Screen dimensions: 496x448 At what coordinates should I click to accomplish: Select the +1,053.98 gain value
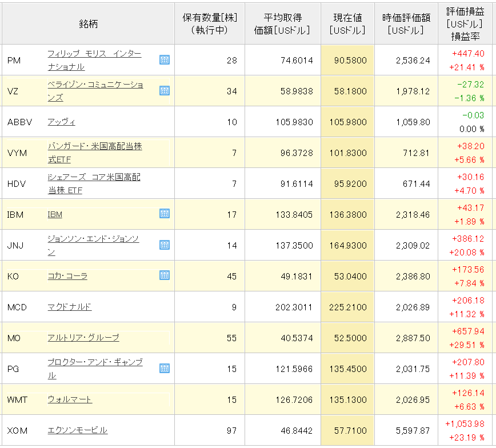click(x=465, y=424)
